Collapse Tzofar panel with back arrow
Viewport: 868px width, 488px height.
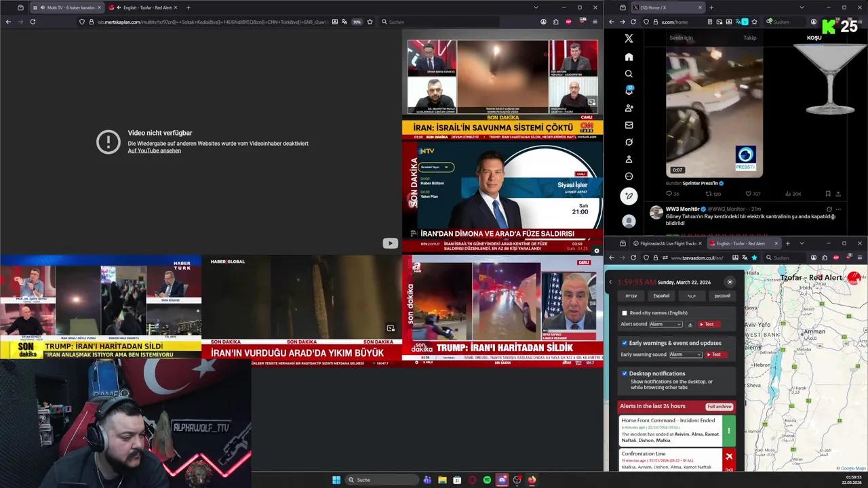[x=610, y=282]
